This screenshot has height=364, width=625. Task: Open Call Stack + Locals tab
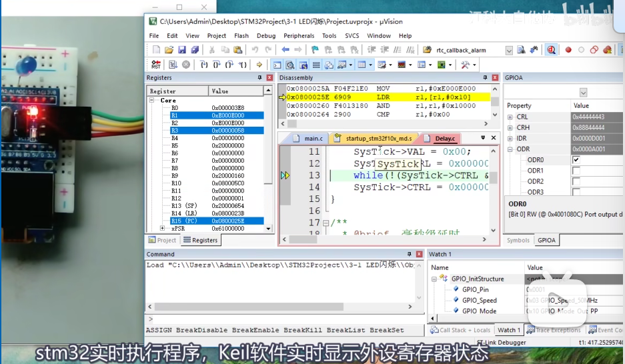coord(460,330)
